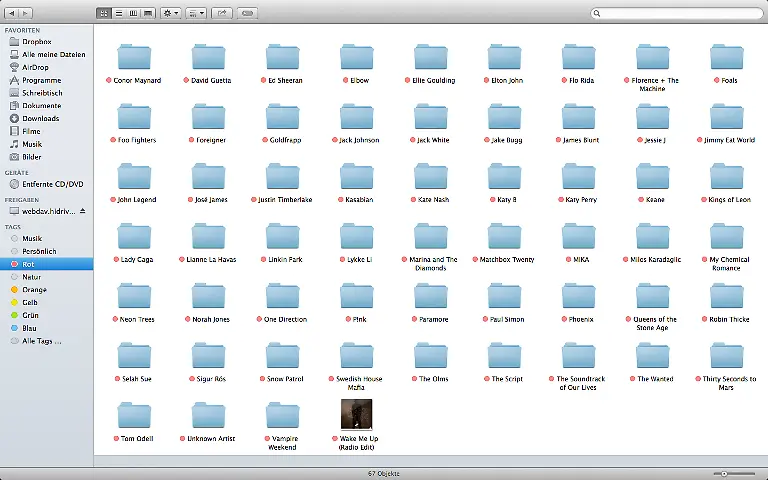Select the Paramore folder
This screenshot has width=768, height=480.
(x=431, y=296)
